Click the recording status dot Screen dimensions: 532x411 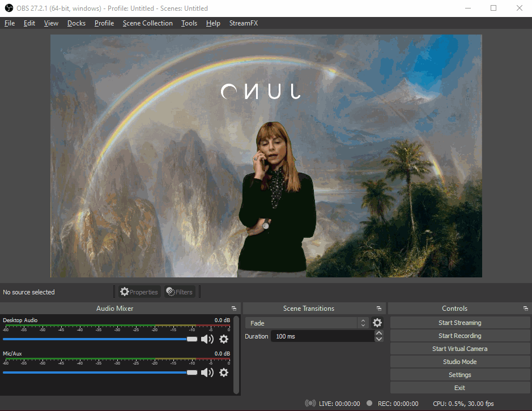(x=369, y=403)
